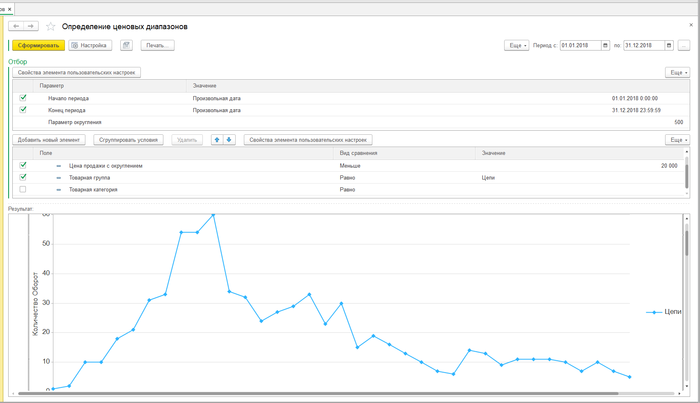Click the back navigation arrow
This screenshot has width=700, height=403.
16,26
